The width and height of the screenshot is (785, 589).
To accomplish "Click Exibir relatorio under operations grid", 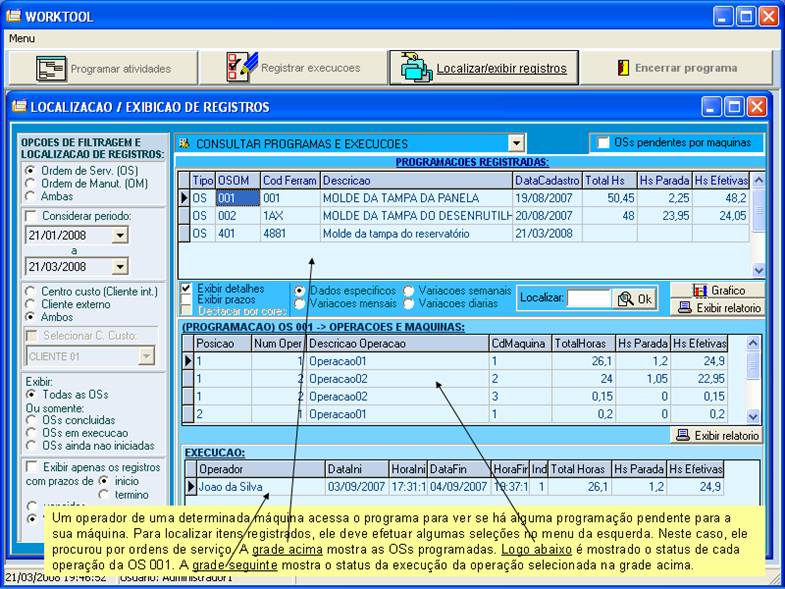I will (x=717, y=435).
